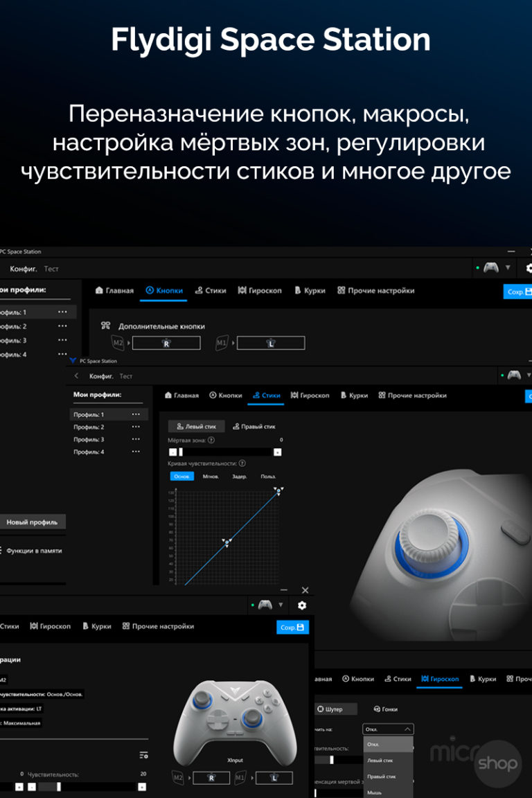Click the M2 mapping field showing R, top window
The width and height of the screenshot is (532, 798).
point(166,343)
